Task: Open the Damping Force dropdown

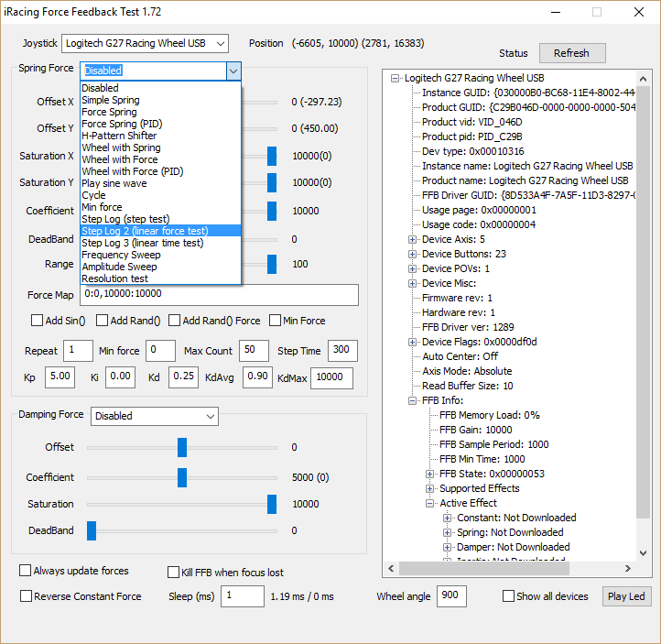Action: [x=155, y=416]
